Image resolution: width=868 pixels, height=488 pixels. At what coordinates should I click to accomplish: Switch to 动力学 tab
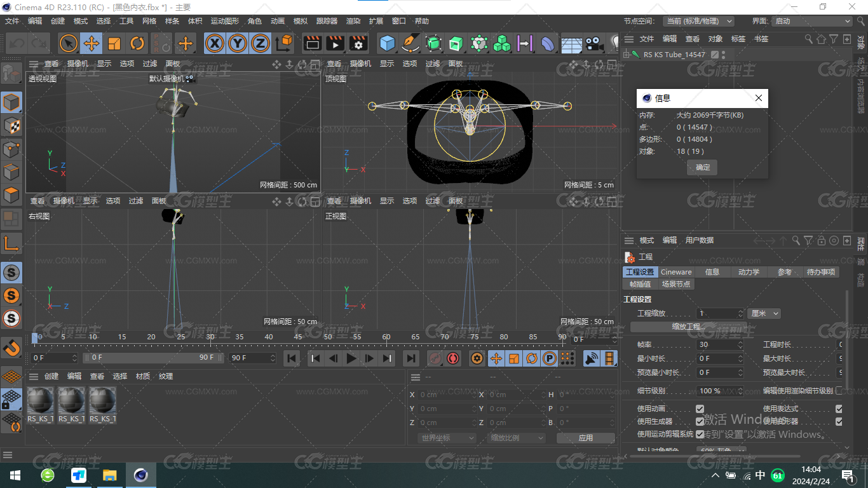point(749,272)
